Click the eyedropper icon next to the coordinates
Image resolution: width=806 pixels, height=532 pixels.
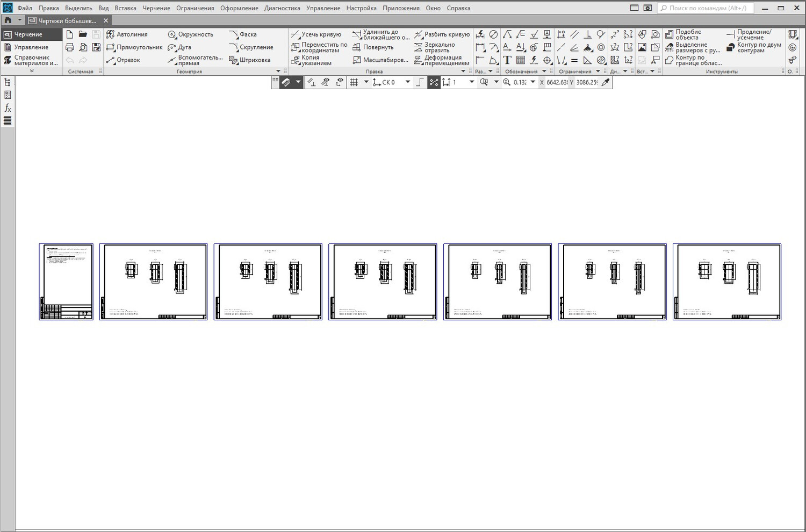[x=606, y=82]
